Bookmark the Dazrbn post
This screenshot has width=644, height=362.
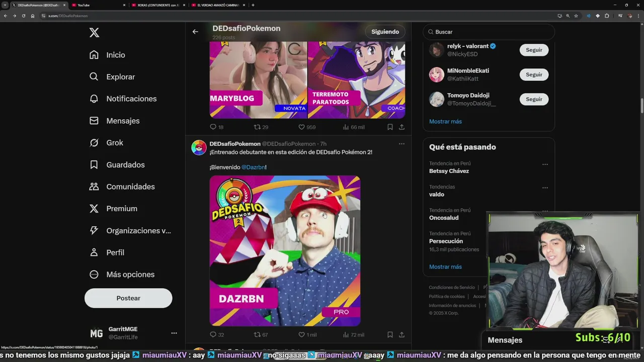coord(390,334)
